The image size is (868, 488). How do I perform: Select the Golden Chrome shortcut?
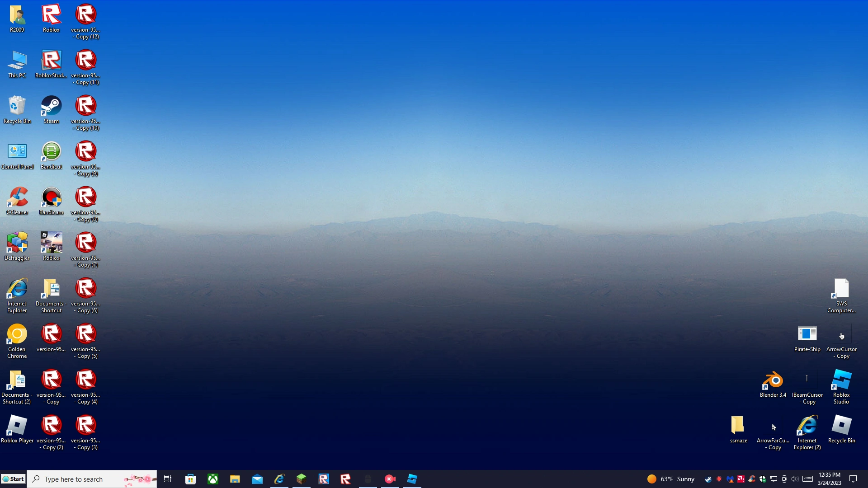point(17,337)
